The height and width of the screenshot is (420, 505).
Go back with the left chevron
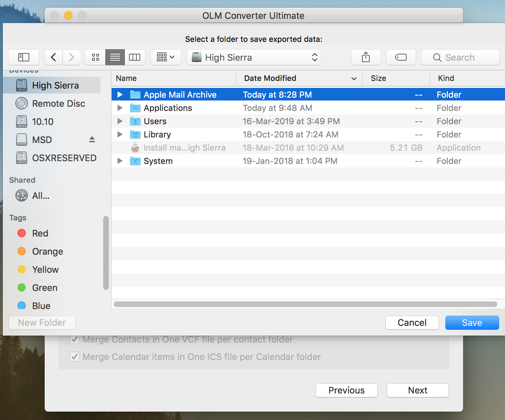(x=53, y=57)
